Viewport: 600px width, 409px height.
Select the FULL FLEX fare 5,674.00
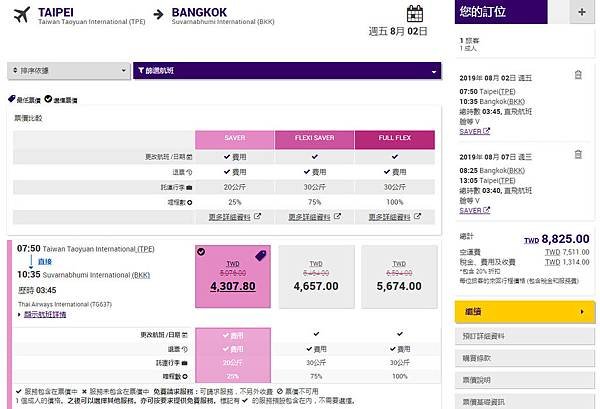[x=399, y=277]
